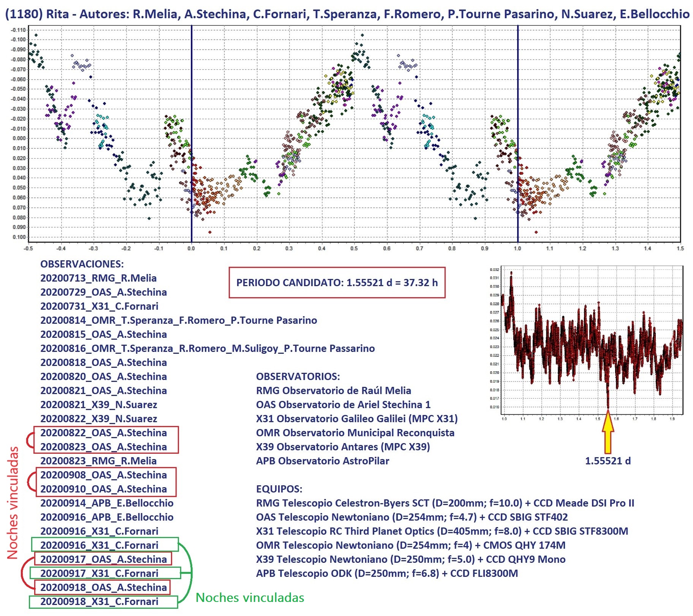Click the OBSERVATORIOS heading
The image size is (693, 616).
click(x=298, y=377)
